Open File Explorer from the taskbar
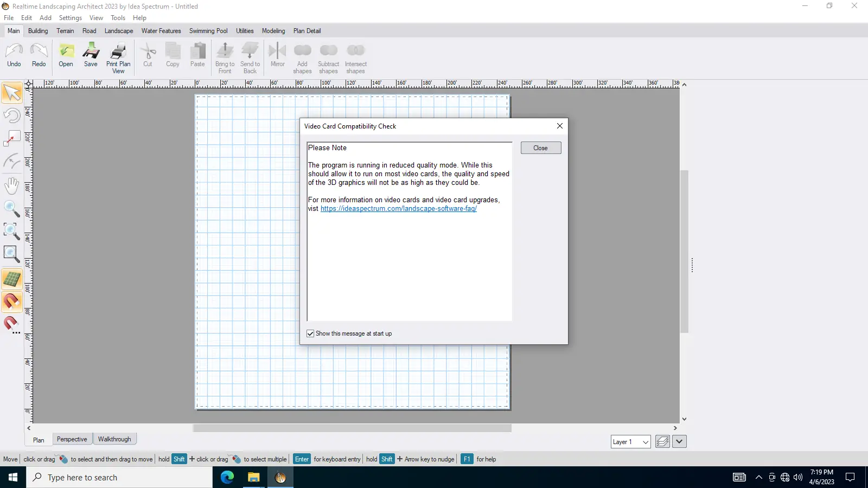The width and height of the screenshot is (868, 488). click(253, 477)
